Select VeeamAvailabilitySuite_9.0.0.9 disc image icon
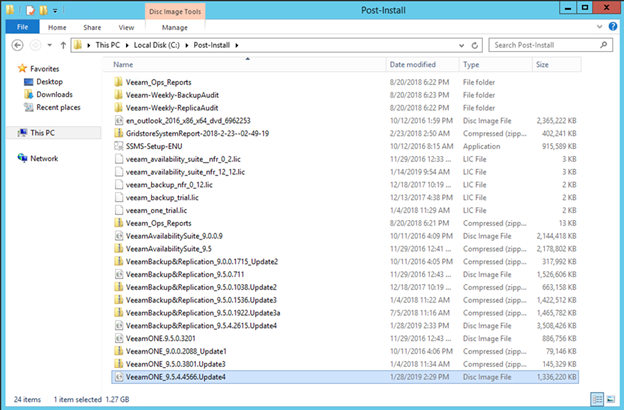624x410 pixels. [x=119, y=236]
